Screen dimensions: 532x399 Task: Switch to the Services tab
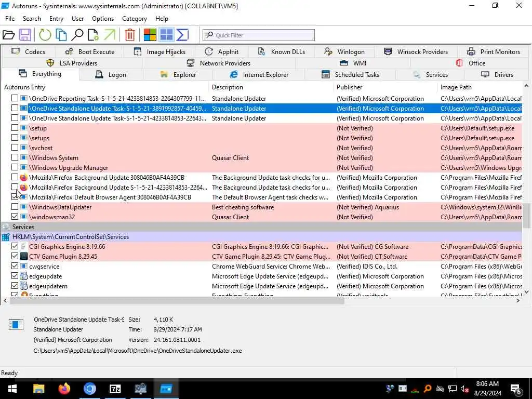[x=431, y=75]
